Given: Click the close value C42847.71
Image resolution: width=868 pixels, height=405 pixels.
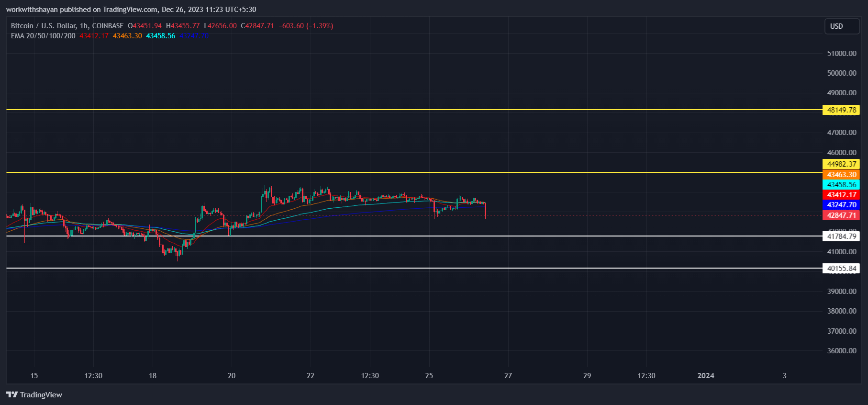Looking at the screenshot, I should click(257, 26).
